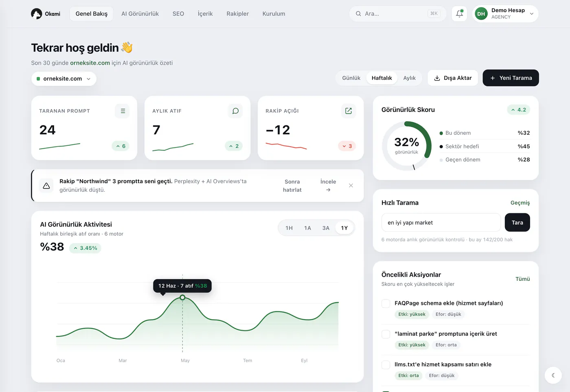Click the chat bubble icon on Aylık Atıf card

(x=235, y=111)
